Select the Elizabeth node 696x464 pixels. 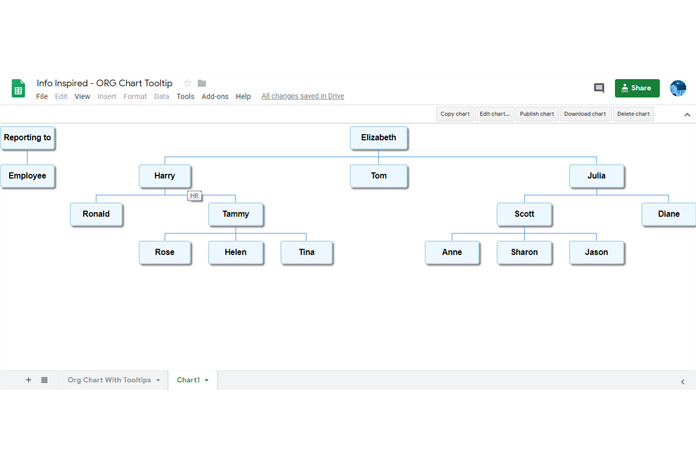379,138
